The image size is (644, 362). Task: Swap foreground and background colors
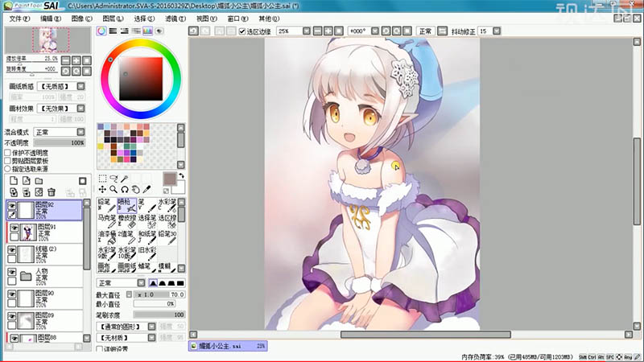(181, 175)
